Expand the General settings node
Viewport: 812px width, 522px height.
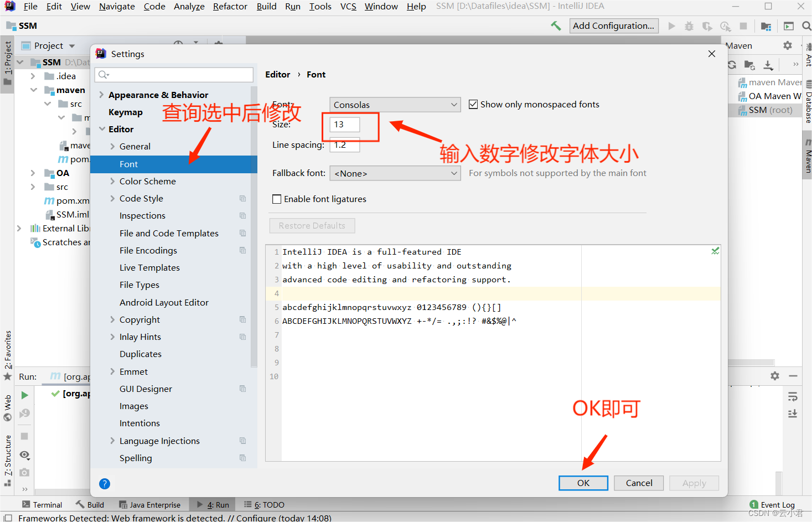[x=112, y=146]
